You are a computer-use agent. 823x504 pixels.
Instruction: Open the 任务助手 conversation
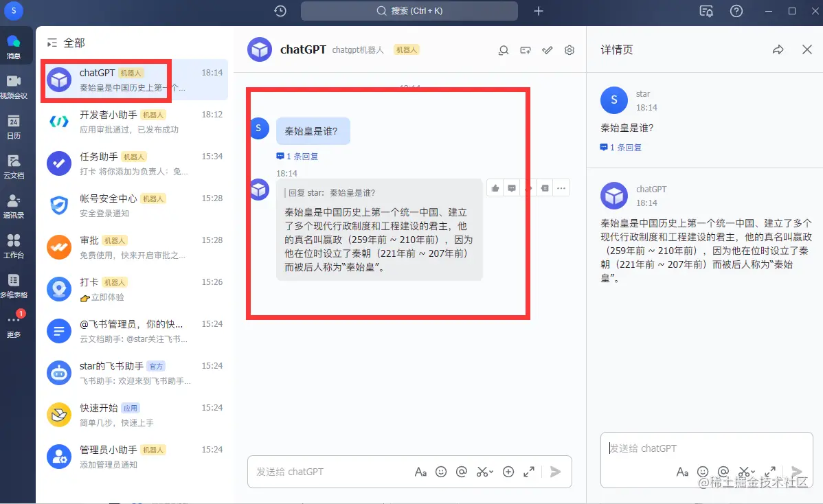point(135,163)
